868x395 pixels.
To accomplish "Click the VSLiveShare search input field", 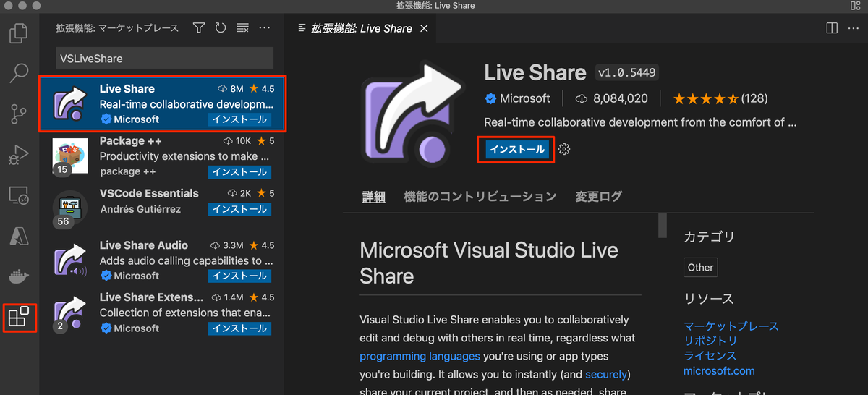I will [x=165, y=58].
